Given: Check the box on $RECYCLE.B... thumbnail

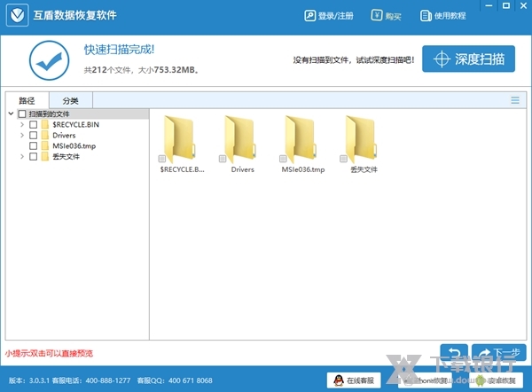Looking at the screenshot, I should click(162, 159).
